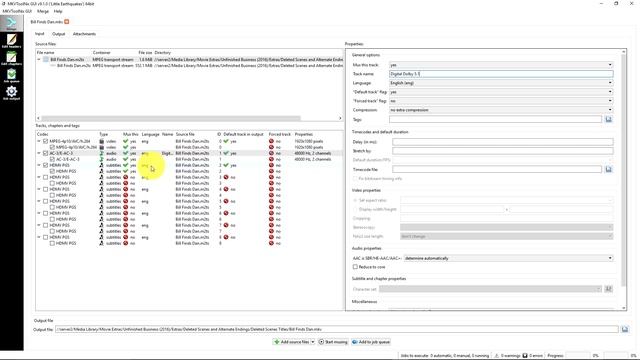Click the errors icon in status bar
640x360 pixels.
click(x=525, y=356)
